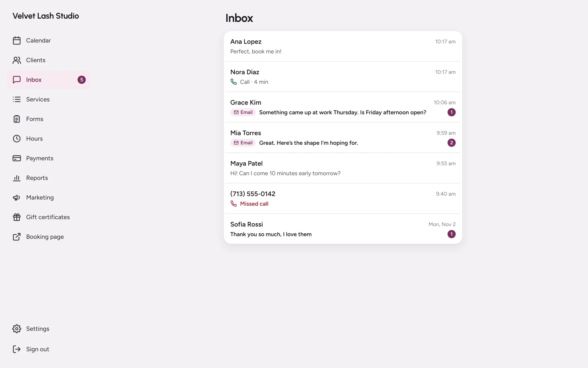
Task: Click the unread badge 5 on Inbox
Action: pos(82,80)
